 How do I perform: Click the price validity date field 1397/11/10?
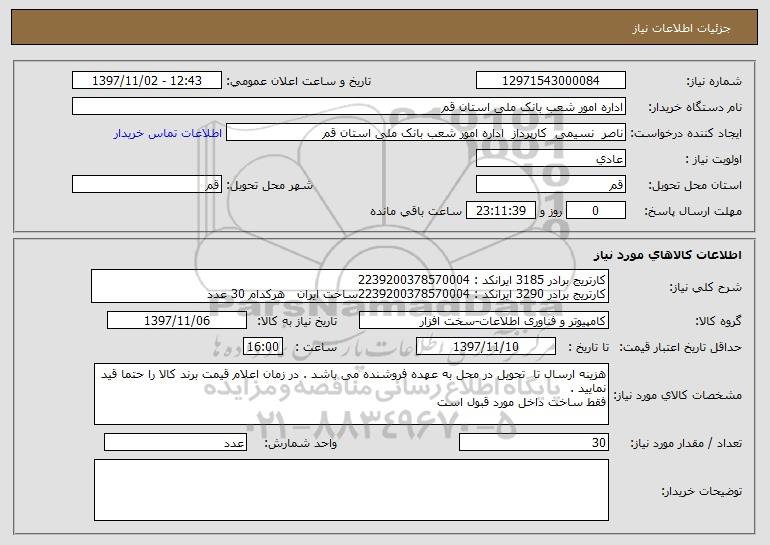click(x=486, y=347)
